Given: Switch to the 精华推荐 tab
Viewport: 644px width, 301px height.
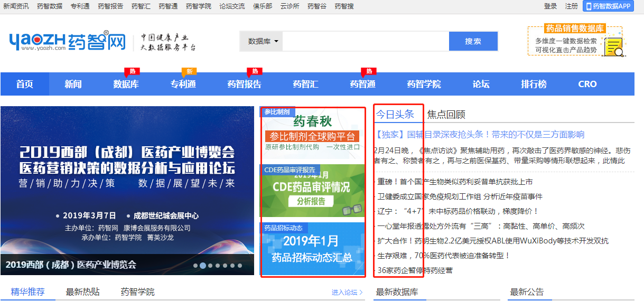Looking at the screenshot, I should [28, 292].
